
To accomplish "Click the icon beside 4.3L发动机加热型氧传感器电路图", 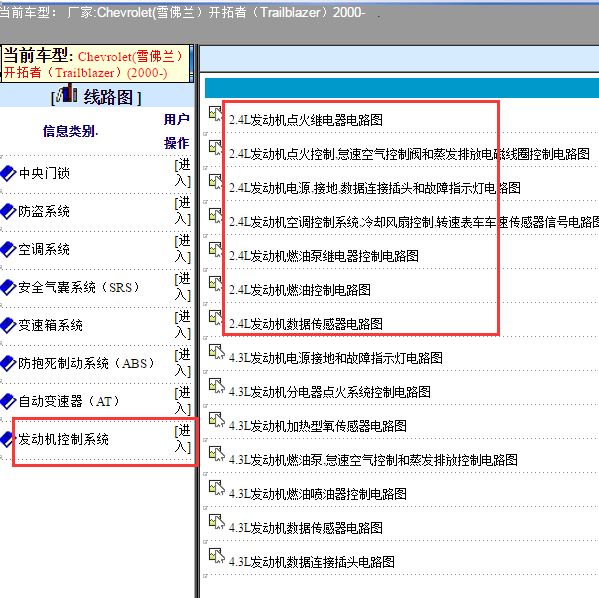I will 217,420.
